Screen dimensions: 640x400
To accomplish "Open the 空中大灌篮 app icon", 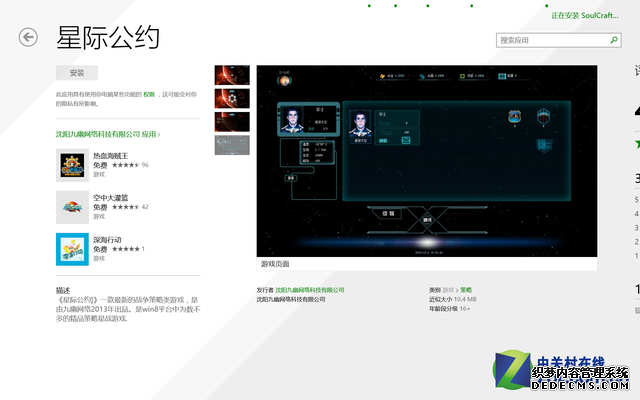I will click(72, 207).
